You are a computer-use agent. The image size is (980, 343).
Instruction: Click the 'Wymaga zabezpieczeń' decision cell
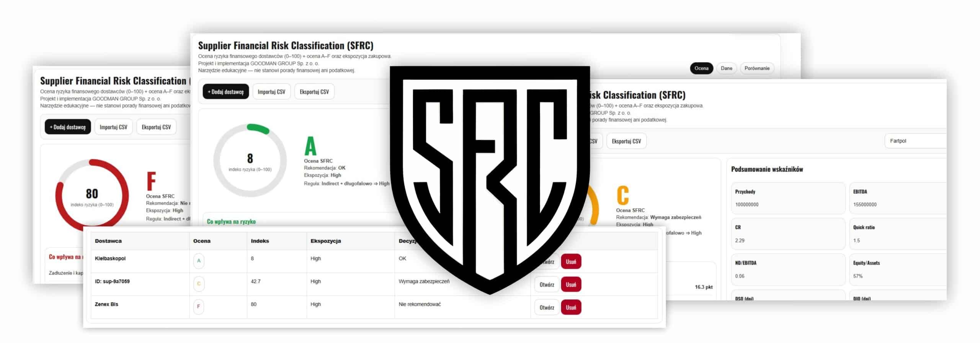point(424,281)
